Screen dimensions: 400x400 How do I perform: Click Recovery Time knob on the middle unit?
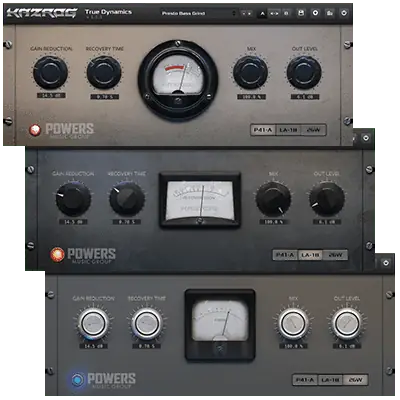pos(127,199)
